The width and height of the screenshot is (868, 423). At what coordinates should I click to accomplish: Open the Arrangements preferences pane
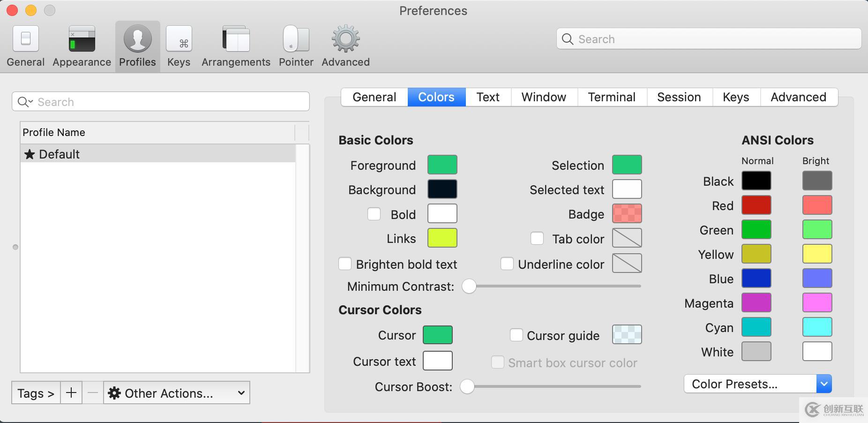(235, 45)
